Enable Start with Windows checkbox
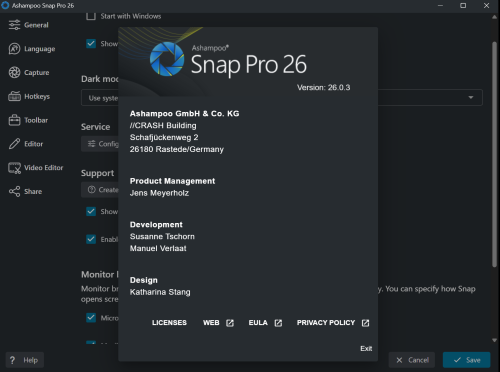This screenshot has width=500, height=372. tap(91, 16)
